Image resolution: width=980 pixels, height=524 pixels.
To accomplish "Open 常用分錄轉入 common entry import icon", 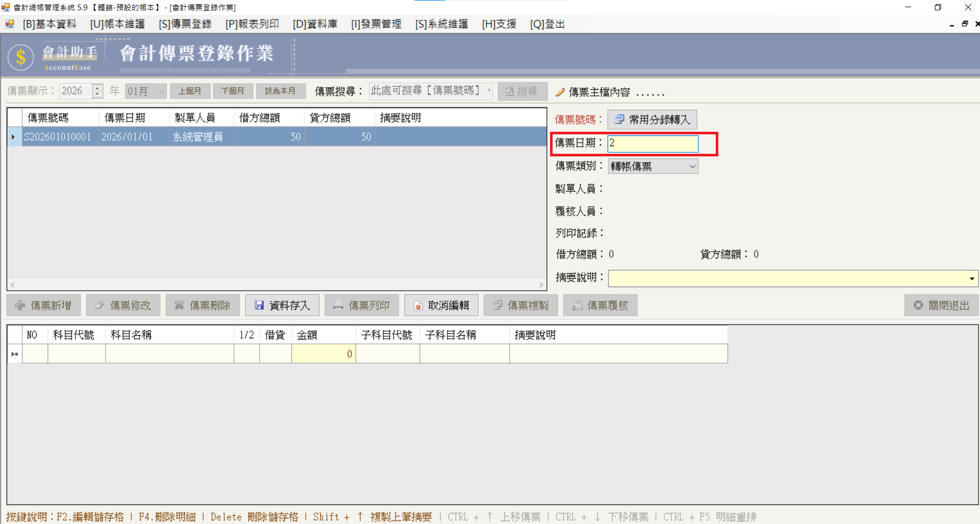I will pos(619,119).
